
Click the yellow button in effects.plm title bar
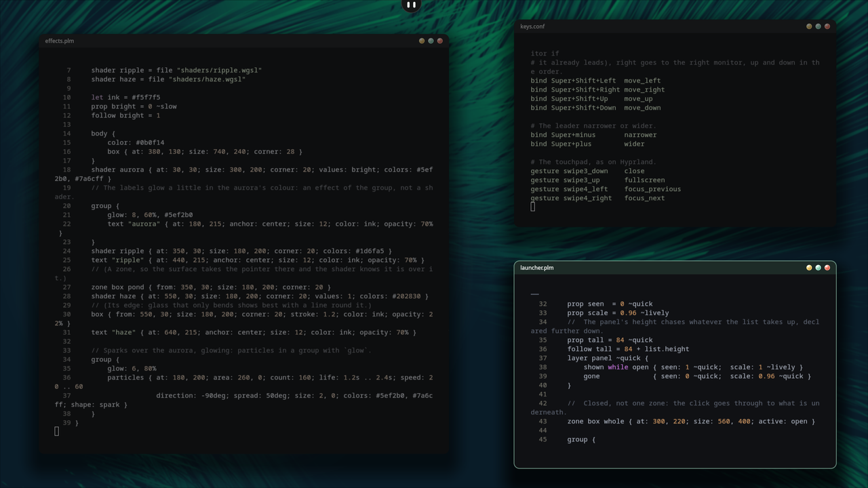coord(422,41)
